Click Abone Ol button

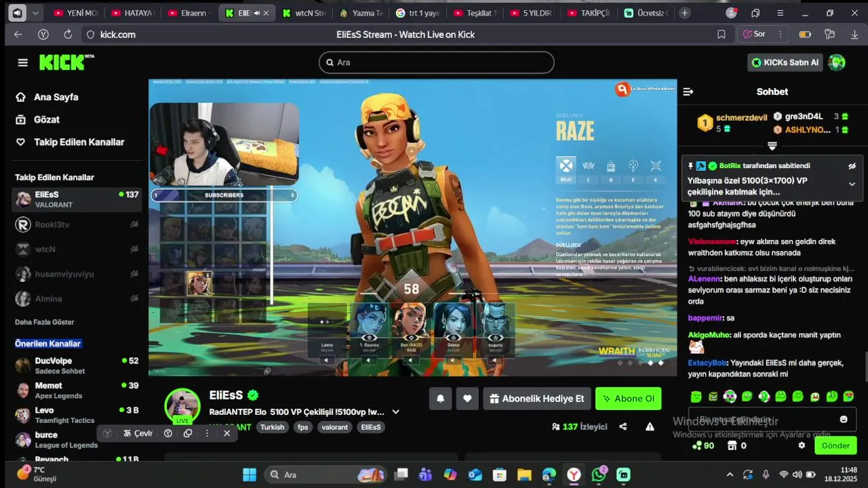point(628,399)
